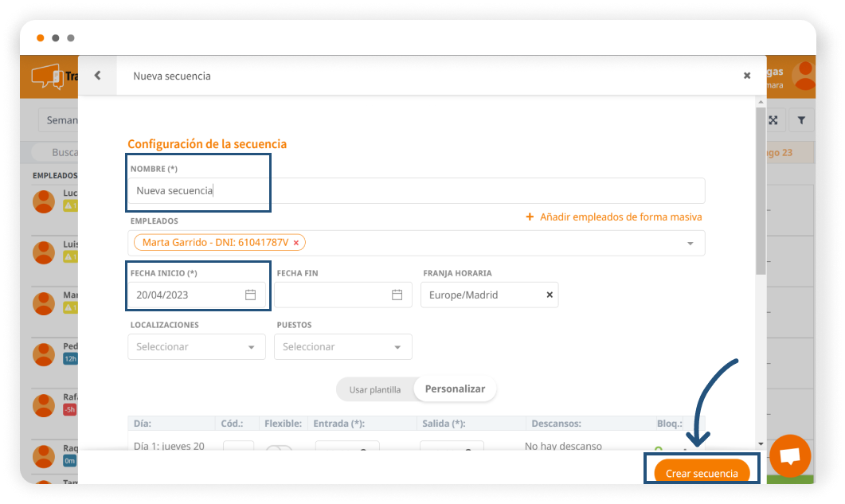The image size is (845, 504).
Task: Click Añadir empleados de forma masiva
Action: tap(614, 217)
